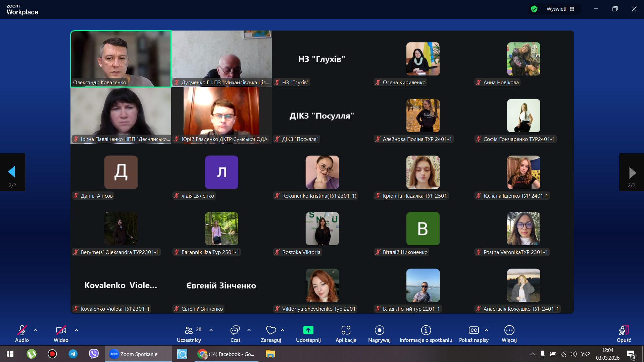
Task: Expand the video options arrow
Action: tap(77, 330)
